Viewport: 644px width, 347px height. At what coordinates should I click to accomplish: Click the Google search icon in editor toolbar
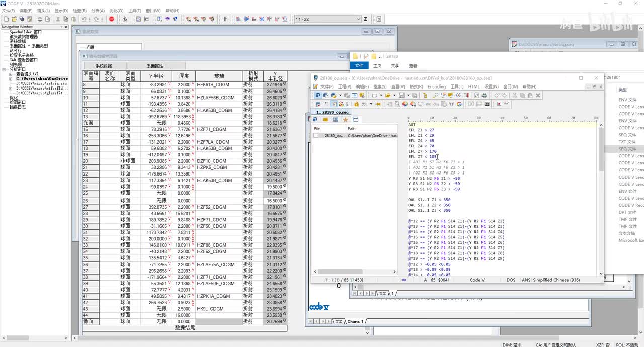click(459, 104)
